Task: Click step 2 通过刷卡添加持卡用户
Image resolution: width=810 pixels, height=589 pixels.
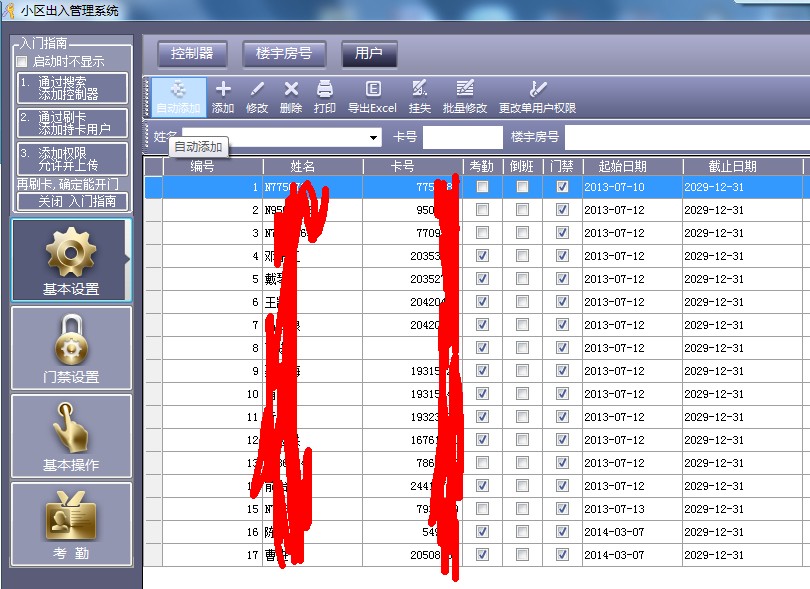Action: click(x=72, y=123)
